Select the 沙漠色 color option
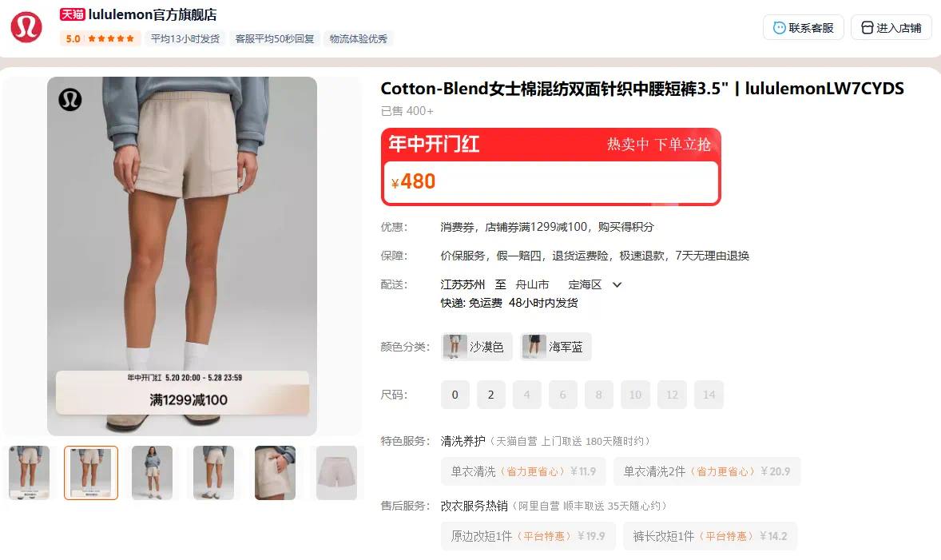 pyautogui.click(x=477, y=347)
